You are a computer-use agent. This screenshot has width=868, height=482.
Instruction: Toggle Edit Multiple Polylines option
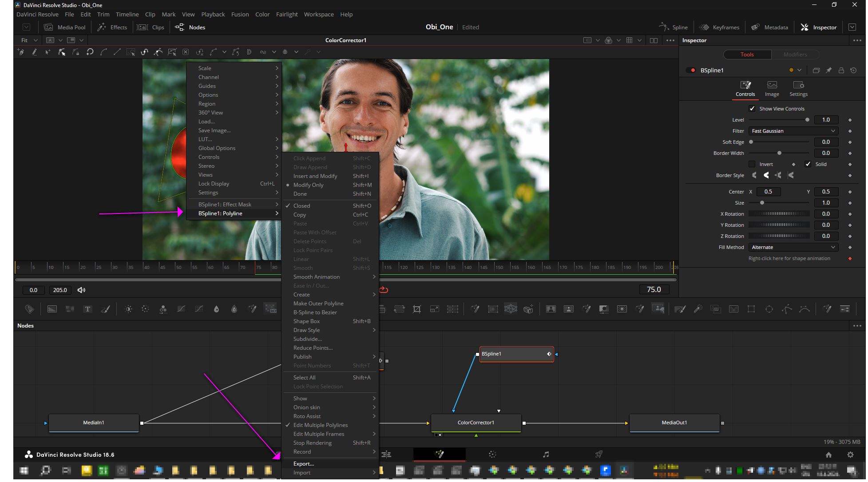pos(330,425)
